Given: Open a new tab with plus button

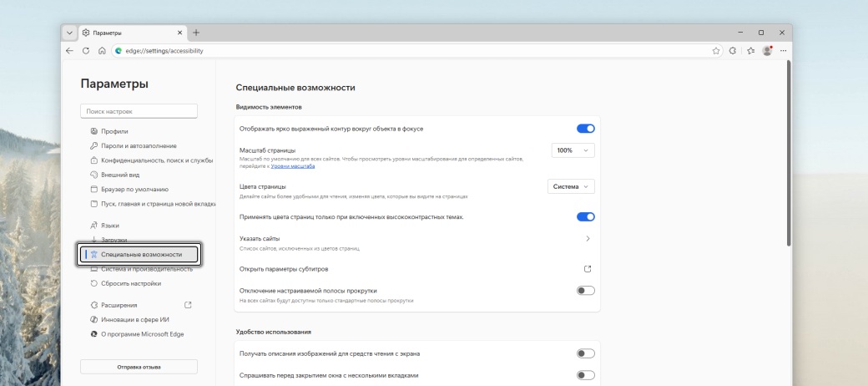Looking at the screenshot, I should click(x=196, y=33).
